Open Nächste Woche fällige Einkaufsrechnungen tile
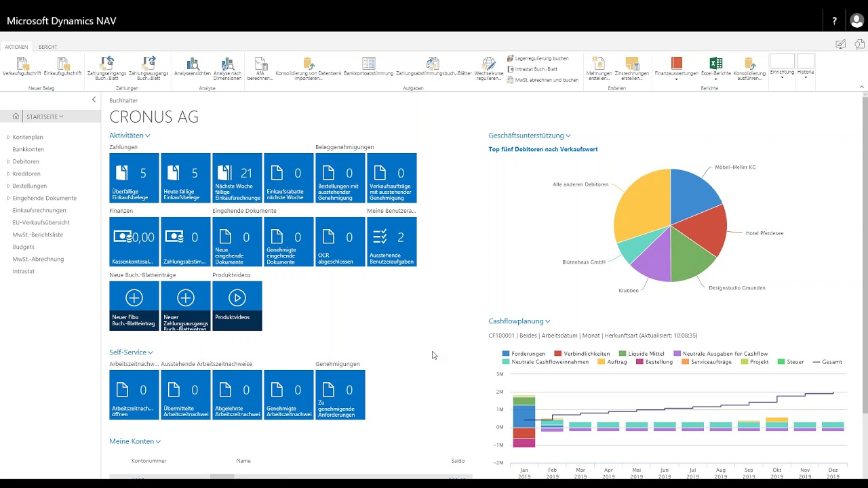The image size is (868, 488). click(x=237, y=178)
